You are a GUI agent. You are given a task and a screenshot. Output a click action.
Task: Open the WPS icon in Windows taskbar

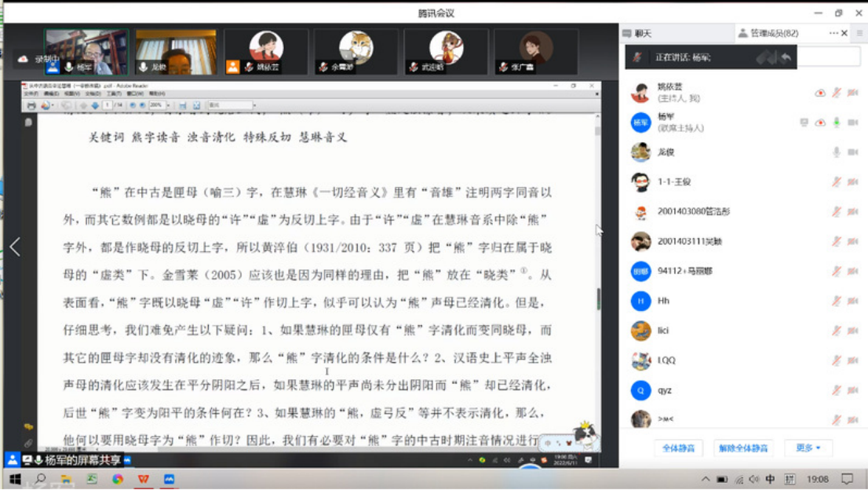[143, 478]
